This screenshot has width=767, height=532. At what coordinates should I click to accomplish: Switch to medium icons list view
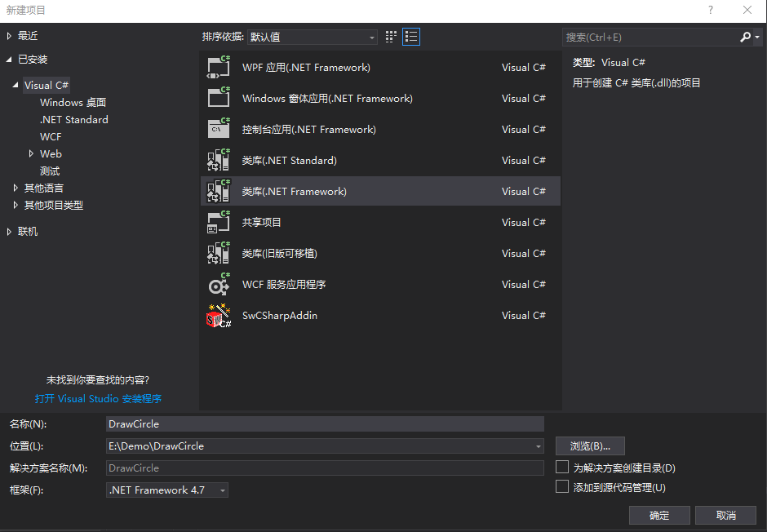[411, 37]
